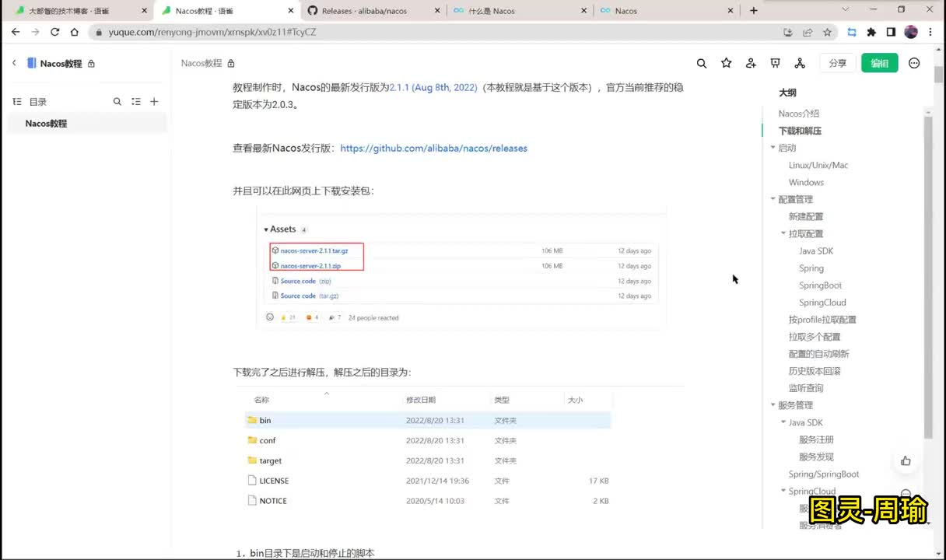This screenshot has width=946, height=560.
Task: Invite collaborators with the add-person icon
Action: 751,63
